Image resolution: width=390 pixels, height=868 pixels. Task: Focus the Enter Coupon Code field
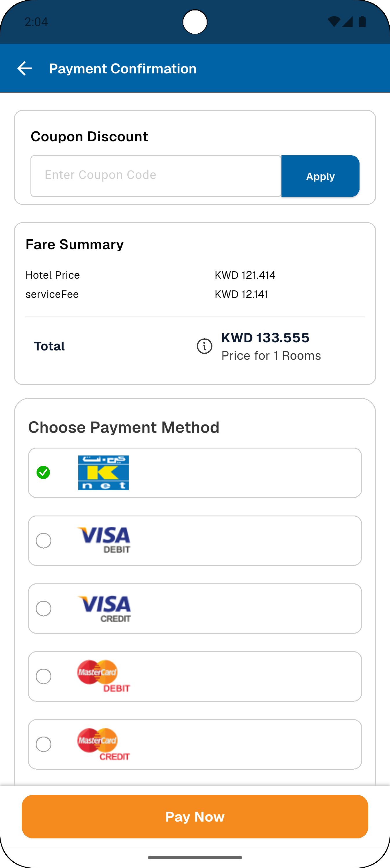pyautogui.click(x=156, y=176)
